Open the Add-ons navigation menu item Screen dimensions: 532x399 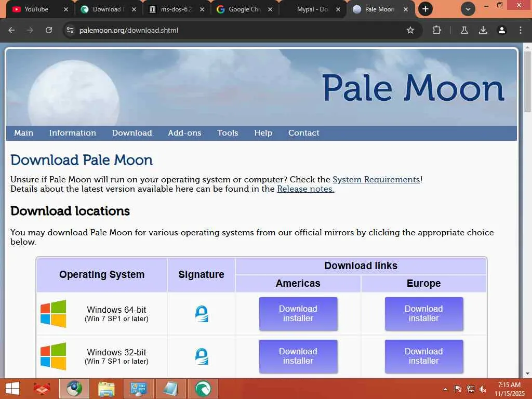(184, 133)
